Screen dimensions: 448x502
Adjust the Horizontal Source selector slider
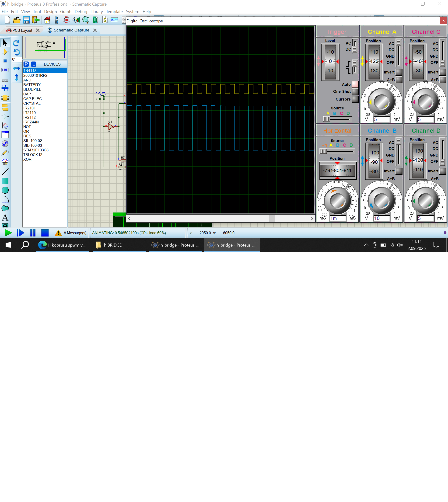pos(323,151)
